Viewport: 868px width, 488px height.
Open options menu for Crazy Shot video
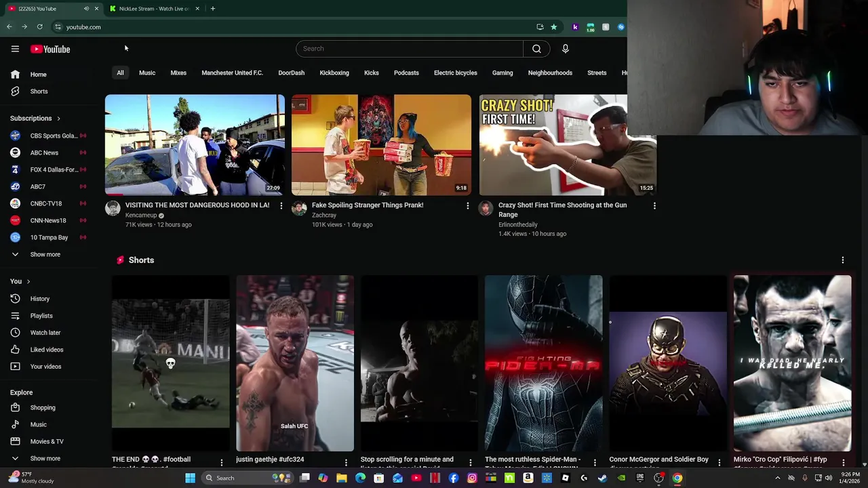coord(654,205)
